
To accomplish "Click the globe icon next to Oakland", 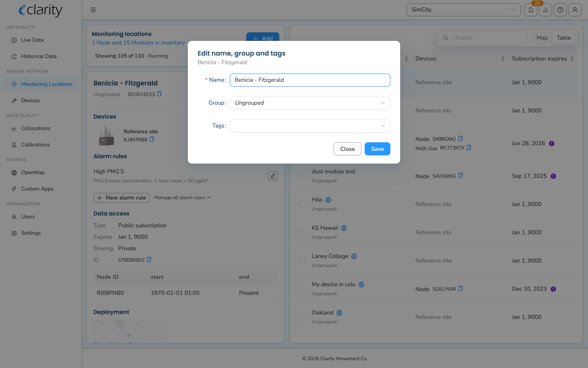I will coord(340,313).
